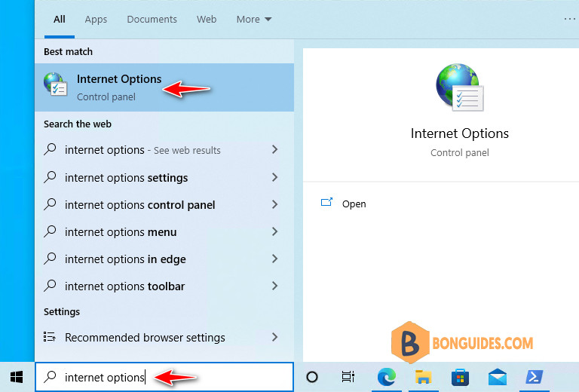Expand arrow for 'internet options in edge'
The width and height of the screenshot is (579, 392).
tap(274, 259)
